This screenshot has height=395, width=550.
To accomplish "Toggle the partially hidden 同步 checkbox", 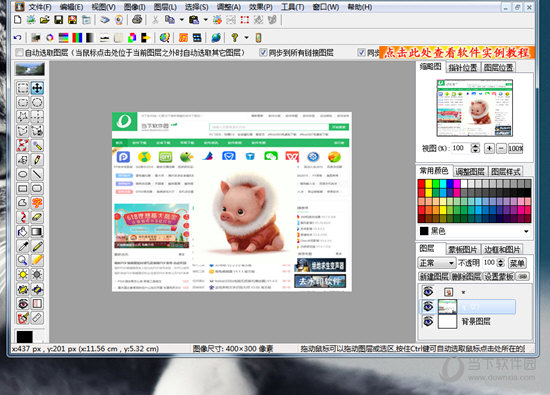I will (361, 52).
